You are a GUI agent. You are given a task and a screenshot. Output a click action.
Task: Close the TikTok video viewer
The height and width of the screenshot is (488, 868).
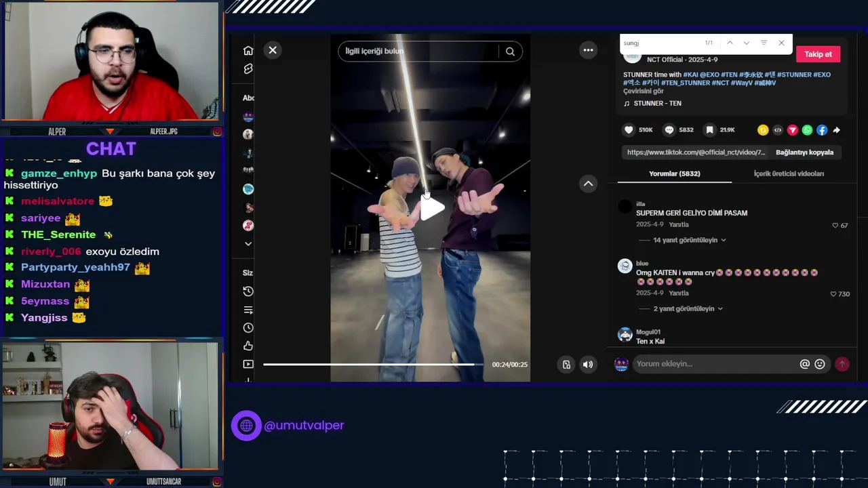(x=273, y=50)
